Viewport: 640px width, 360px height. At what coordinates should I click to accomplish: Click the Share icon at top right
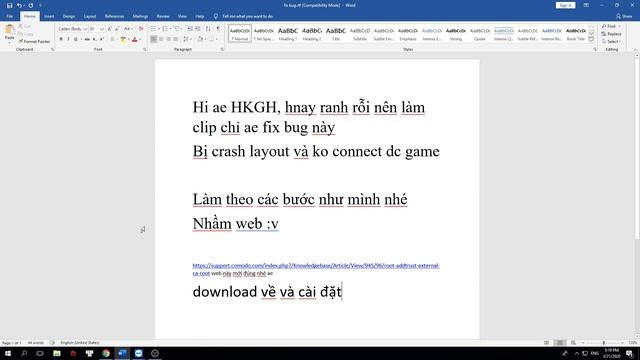pyautogui.click(x=618, y=16)
